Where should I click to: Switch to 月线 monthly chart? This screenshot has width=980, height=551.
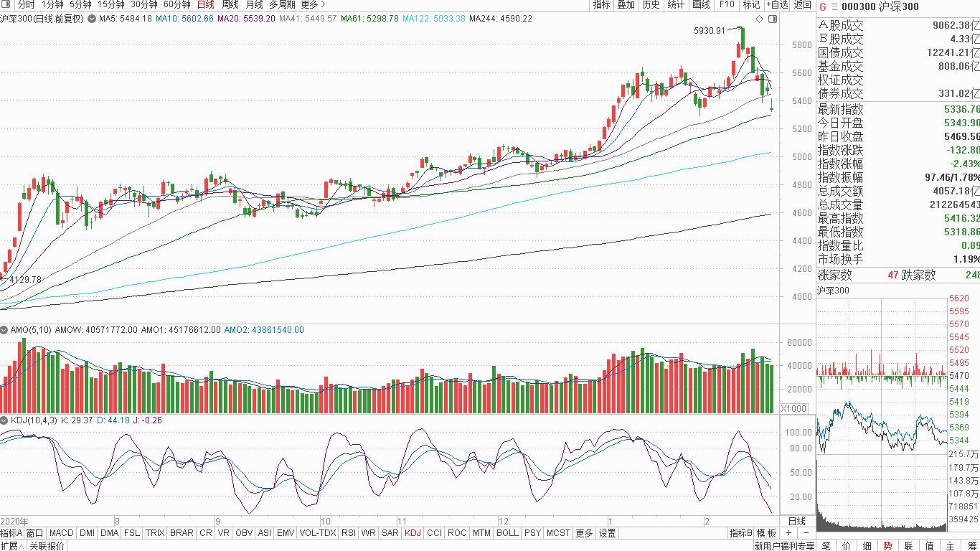(254, 5)
